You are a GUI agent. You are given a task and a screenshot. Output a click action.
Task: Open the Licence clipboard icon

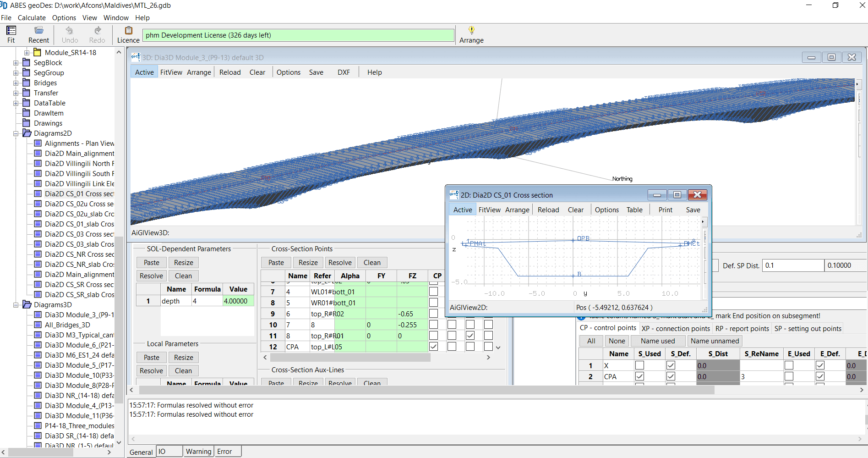coord(128,31)
